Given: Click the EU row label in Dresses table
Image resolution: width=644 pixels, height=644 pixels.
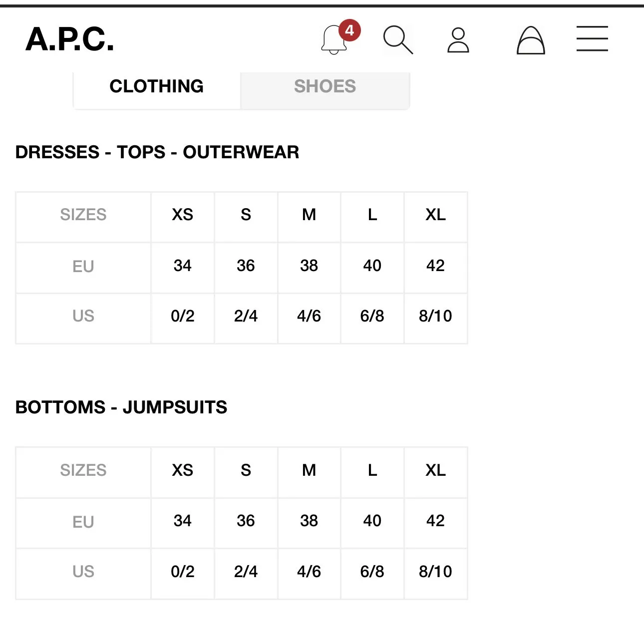Looking at the screenshot, I should pos(83,267).
